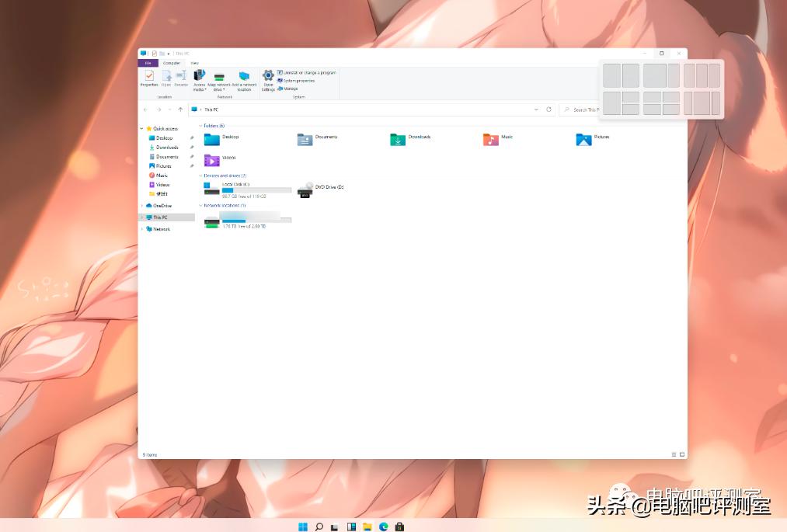Expand the OneDrive tree node

click(142, 205)
